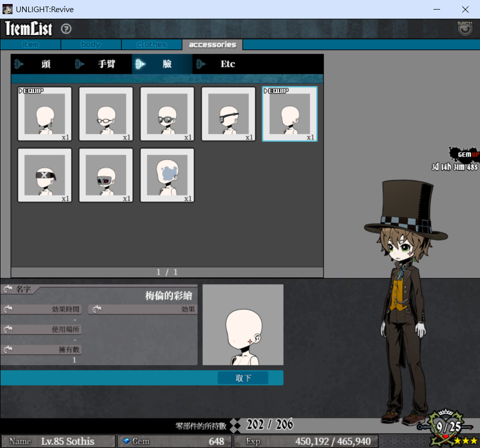
Task: Open the 手臂 (arm) sub-category
Action: 102,64
